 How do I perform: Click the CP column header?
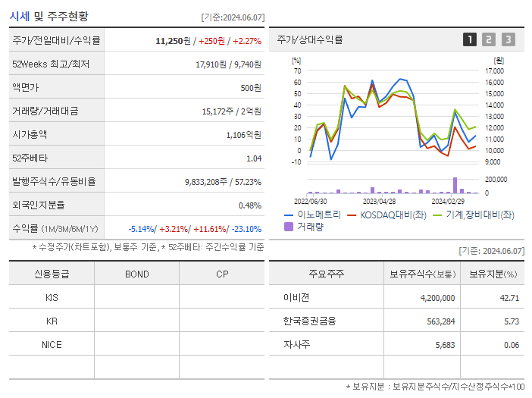click(222, 274)
